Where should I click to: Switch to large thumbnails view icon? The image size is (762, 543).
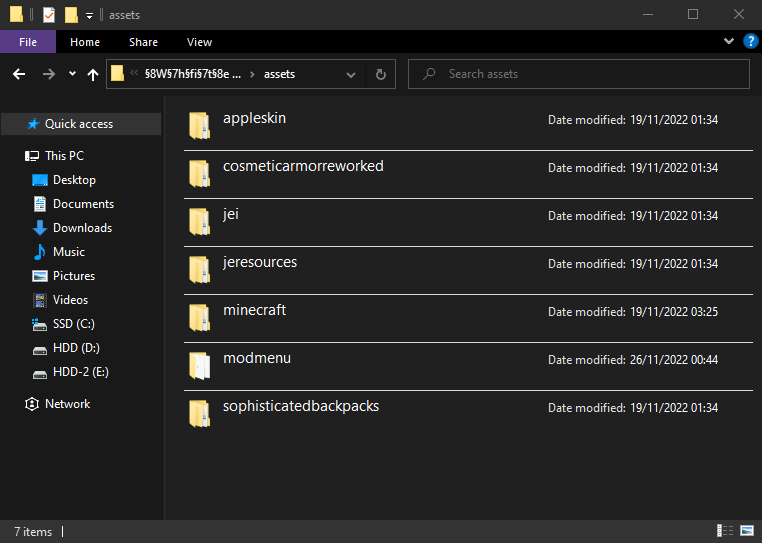pos(747,530)
